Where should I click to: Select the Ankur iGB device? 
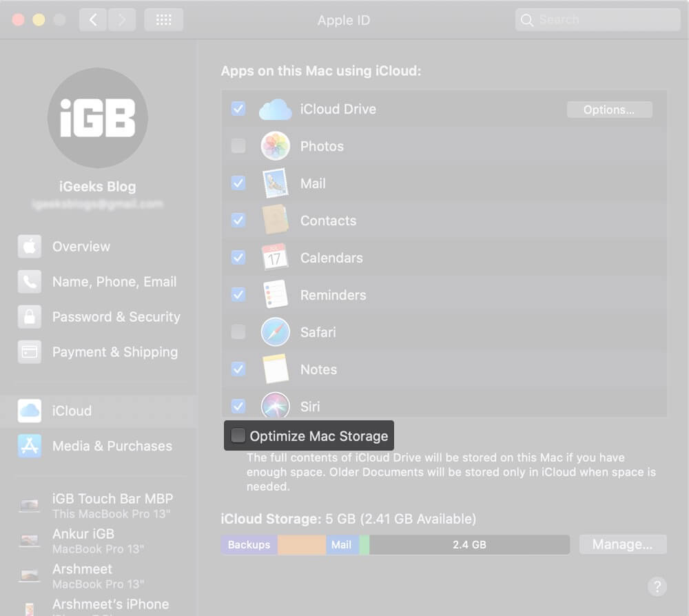tap(99, 540)
